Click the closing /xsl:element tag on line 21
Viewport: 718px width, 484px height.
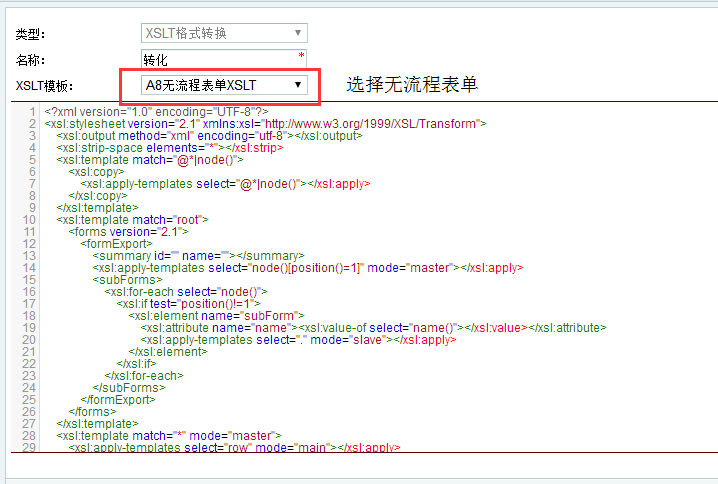pyautogui.click(x=168, y=352)
